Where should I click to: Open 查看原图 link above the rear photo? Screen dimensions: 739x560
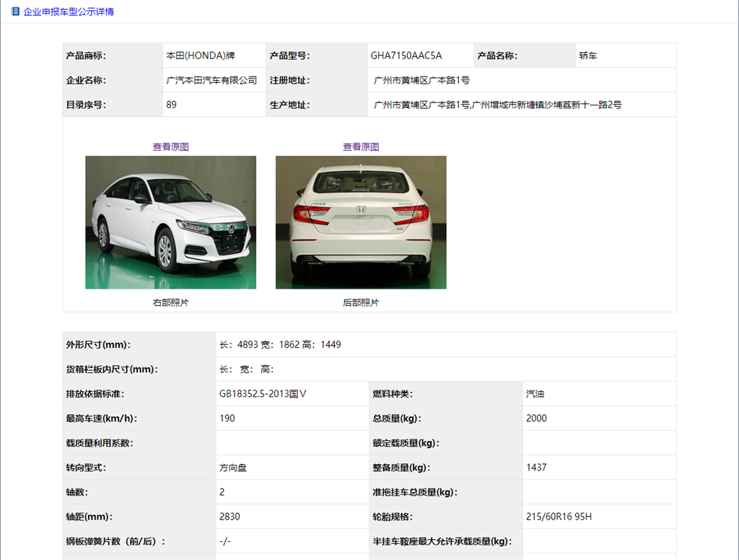point(361,146)
